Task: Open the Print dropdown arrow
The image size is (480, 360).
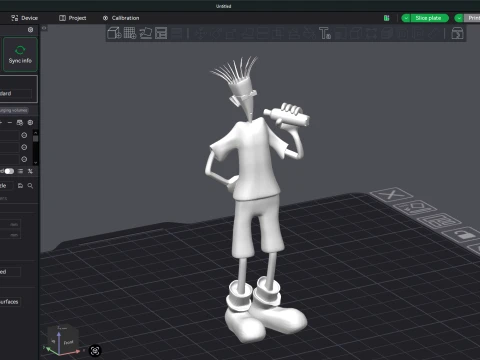Action: 459,18
